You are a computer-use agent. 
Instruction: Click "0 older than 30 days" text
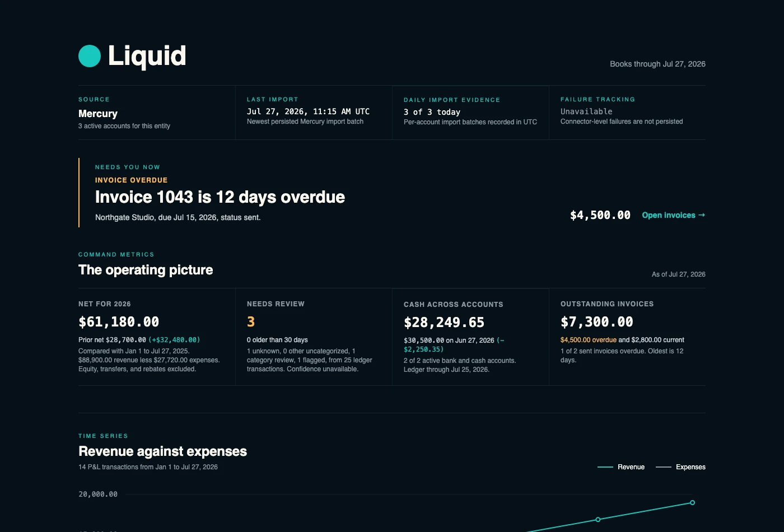point(277,340)
